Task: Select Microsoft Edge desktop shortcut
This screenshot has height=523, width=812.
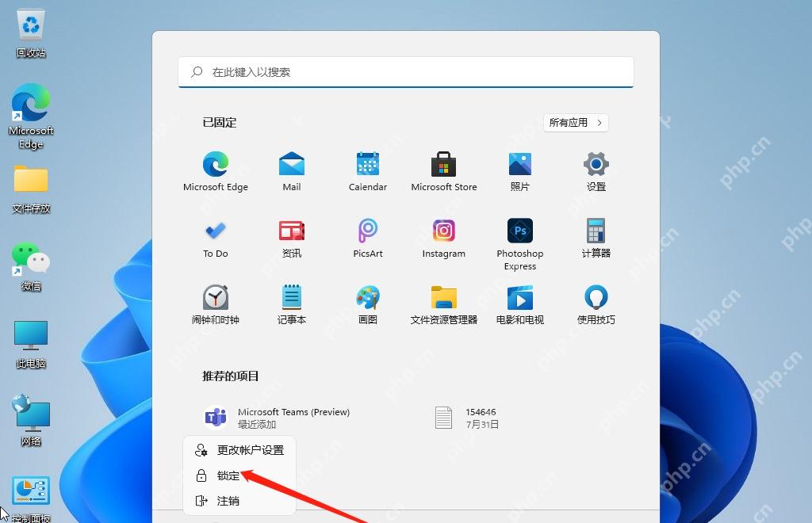Action: pos(31,116)
